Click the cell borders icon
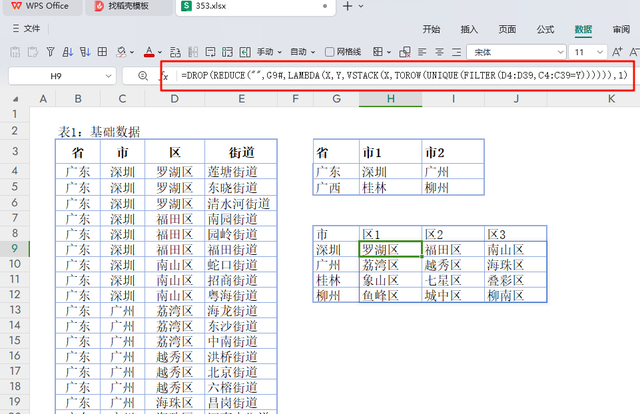 [x=378, y=52]
